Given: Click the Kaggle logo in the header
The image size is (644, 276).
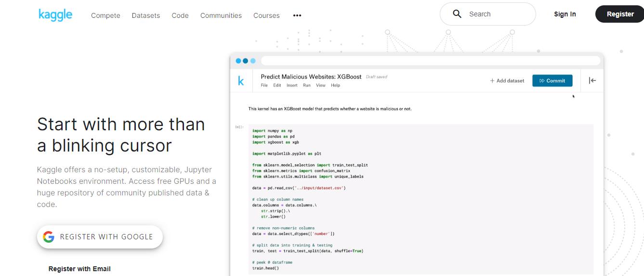Looking at the screenshot, I should pyautogui.click(x=55, y=15).
